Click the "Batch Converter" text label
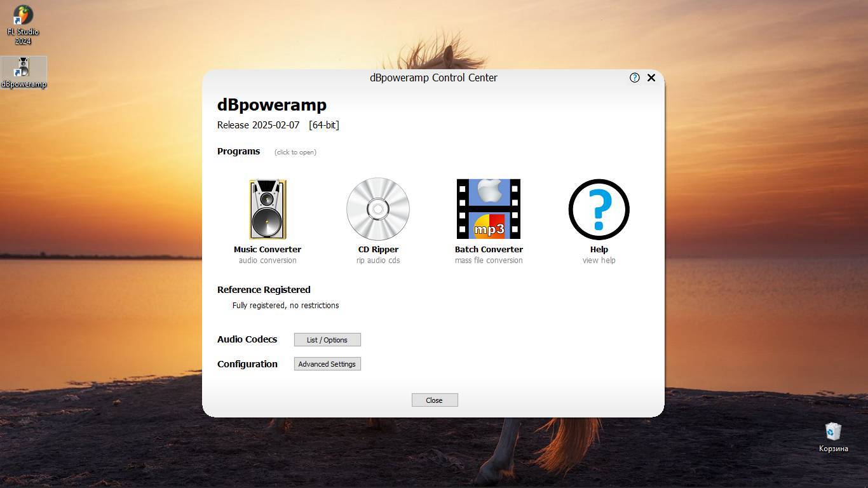The image size is (868, 488). [x=489, y=250]
